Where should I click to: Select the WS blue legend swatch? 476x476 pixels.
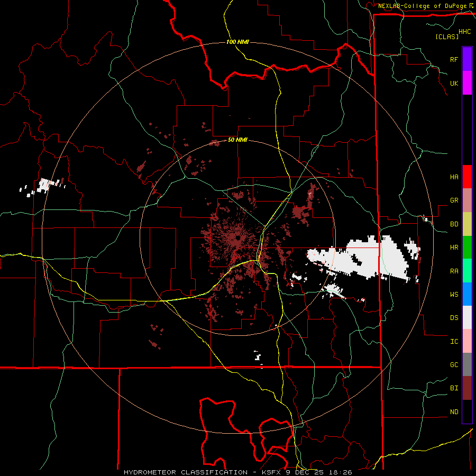coord(467,294)
